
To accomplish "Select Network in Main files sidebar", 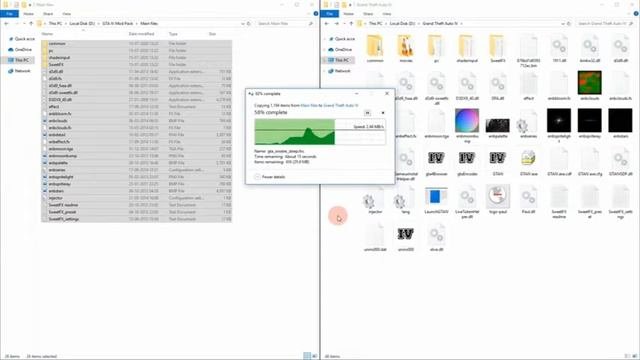I will [19, 71].
